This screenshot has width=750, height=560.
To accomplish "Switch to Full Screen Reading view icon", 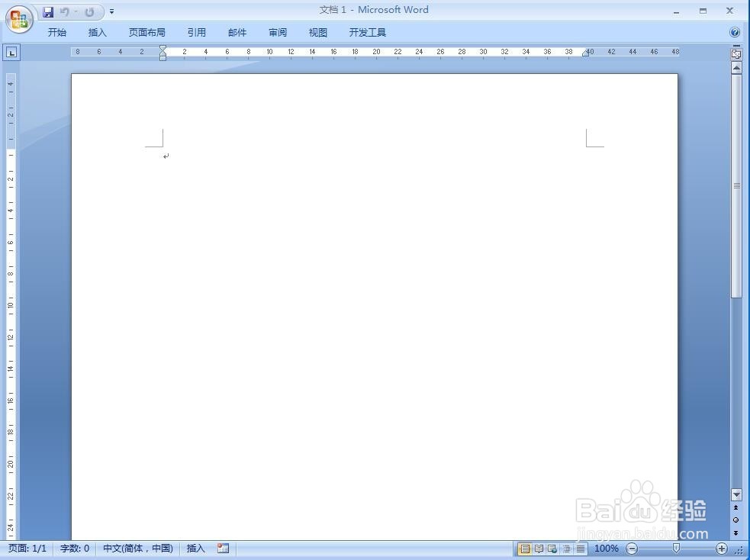I will 539,549.
